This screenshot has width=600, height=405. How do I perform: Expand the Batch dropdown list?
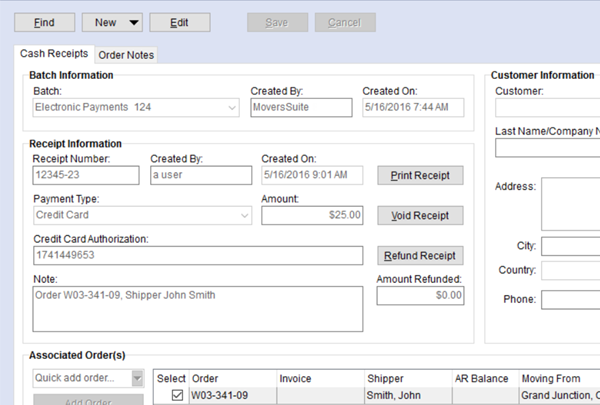click(232, 107)
